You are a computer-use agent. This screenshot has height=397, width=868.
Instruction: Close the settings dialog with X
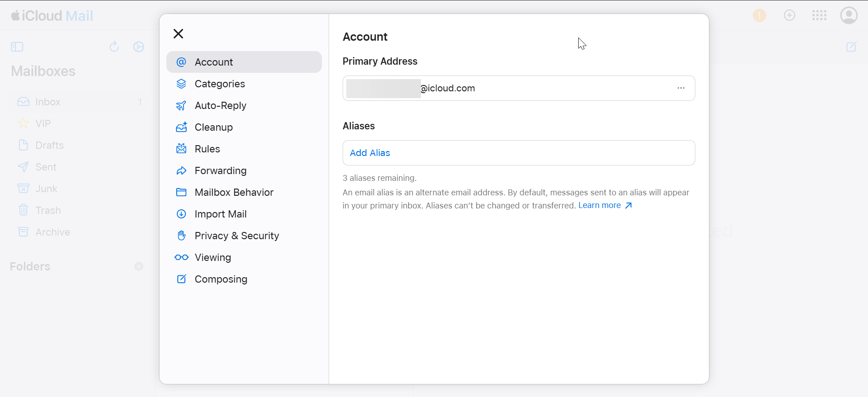point(179,34)
